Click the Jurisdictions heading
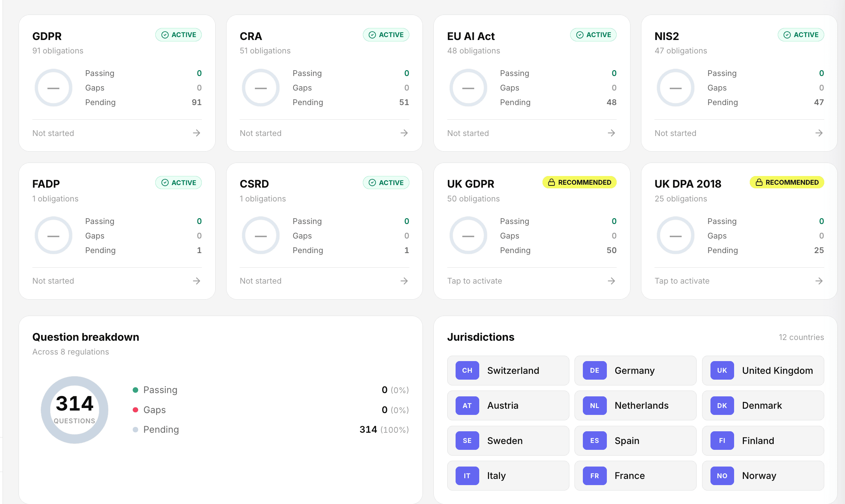This screenshot has height=504, width=845. tap(481, 337)
